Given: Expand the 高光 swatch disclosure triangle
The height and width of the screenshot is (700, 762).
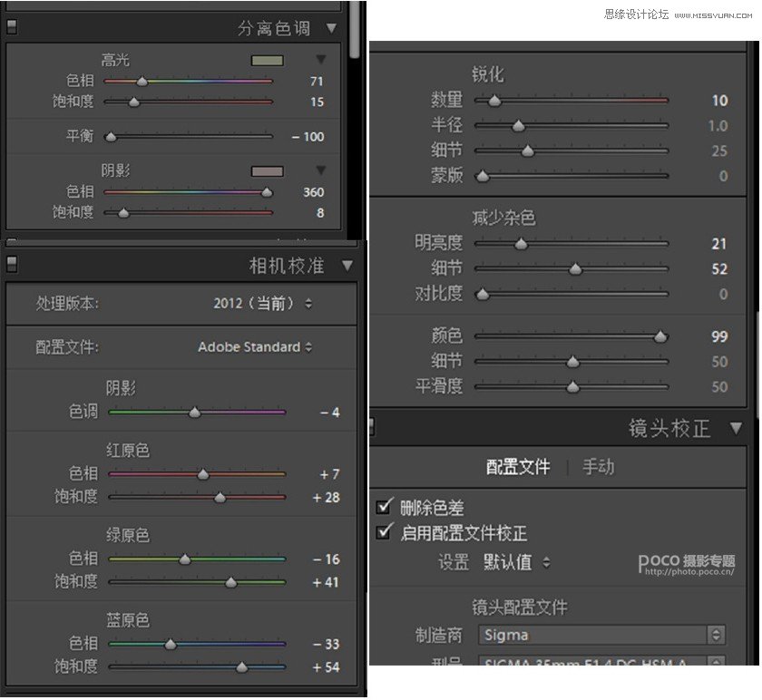Looking at the screenshot, I should point(321,59).
